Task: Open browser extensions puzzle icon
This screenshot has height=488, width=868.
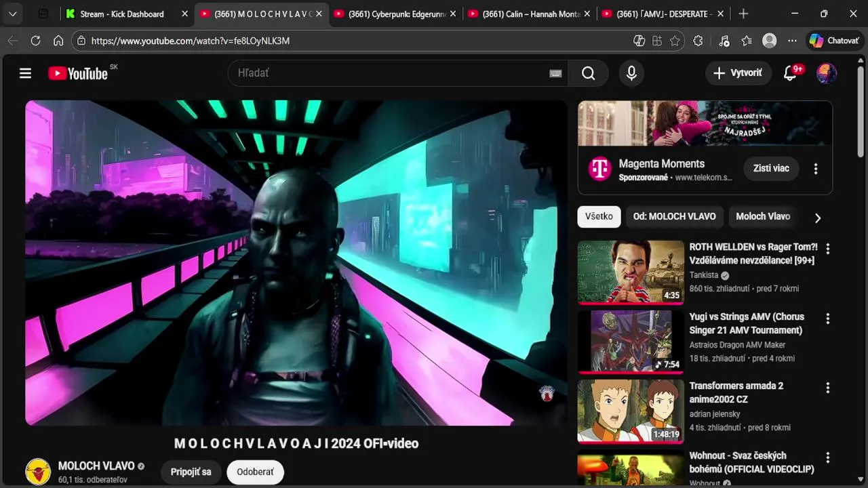Action: pos(698,41)
